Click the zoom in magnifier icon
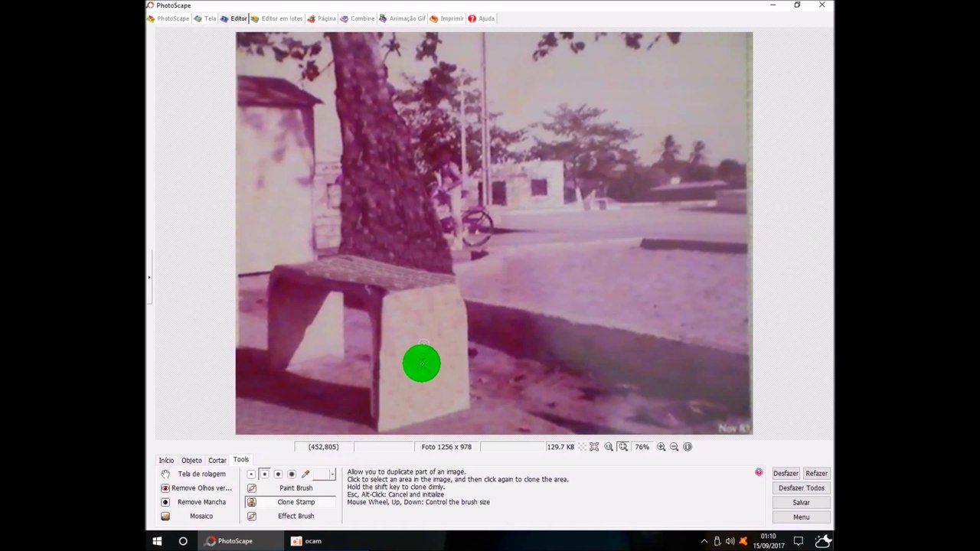The image size is (980, 551). click(661, 447)
